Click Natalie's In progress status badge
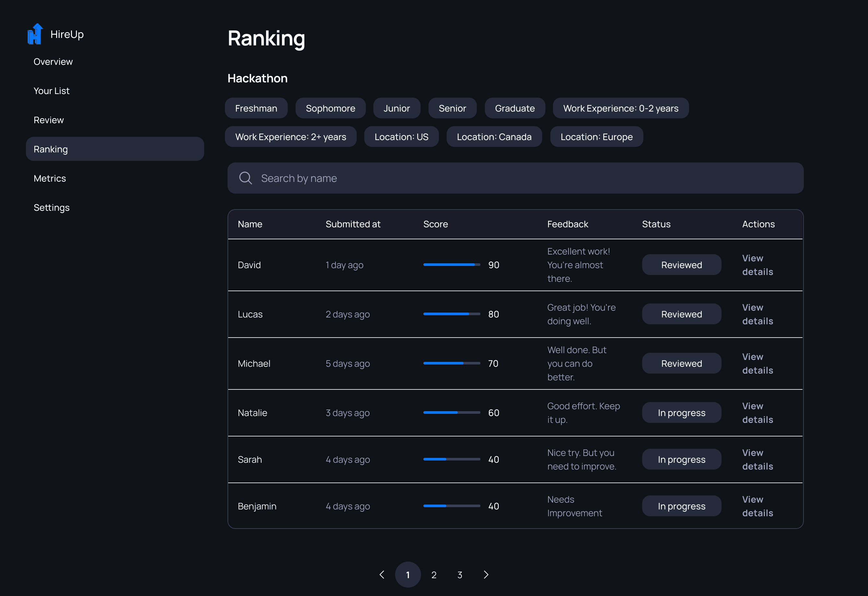This screenshot has width=868, height=596. coord(681,412)
